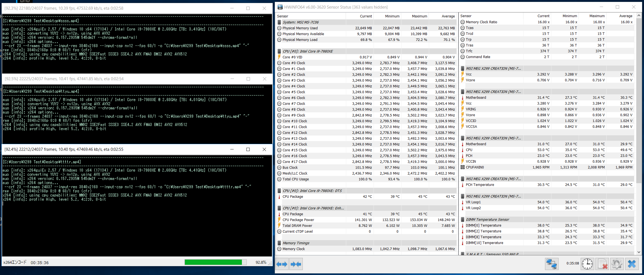Image resolution: width=644 pixels, height=275 pixels.
Task: Click the thermometer icon beside VR Loop1
Action: tap(463, 202)
